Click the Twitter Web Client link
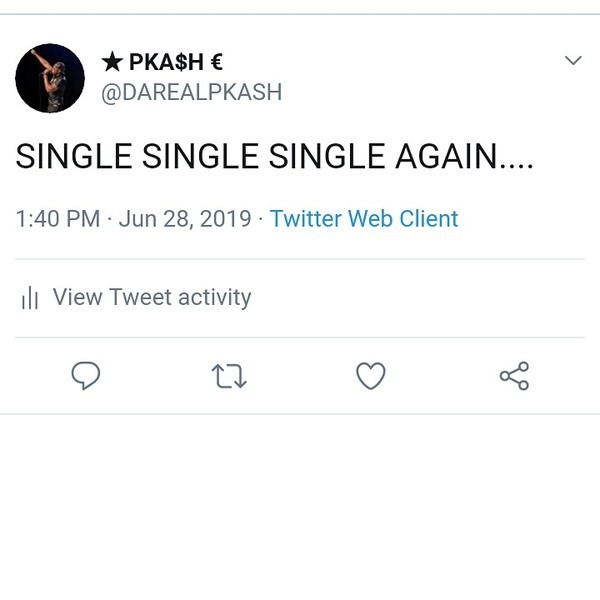The height and width of the screenshot is (600, 600). pos(364,218)
